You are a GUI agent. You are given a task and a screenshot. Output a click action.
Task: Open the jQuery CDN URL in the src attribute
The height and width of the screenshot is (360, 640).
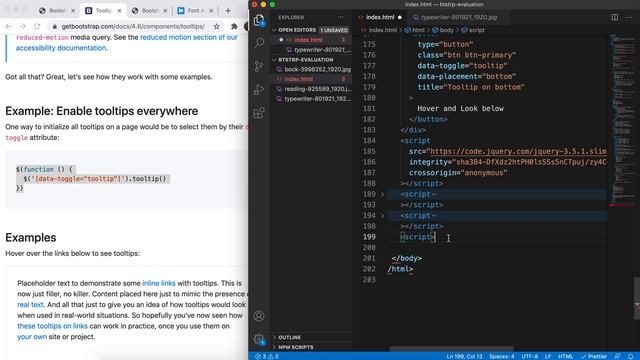[518, 151]
